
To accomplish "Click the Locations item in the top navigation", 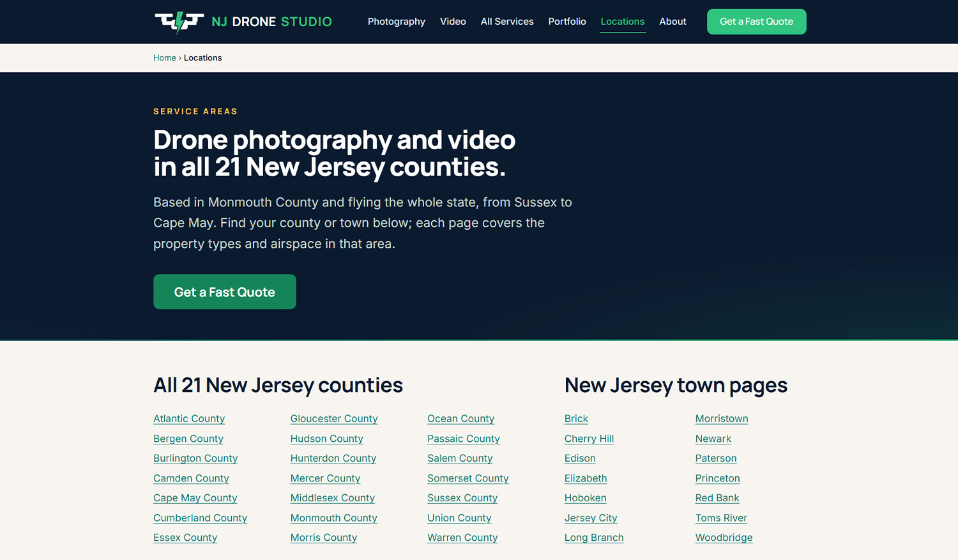I will coord(623,22).
